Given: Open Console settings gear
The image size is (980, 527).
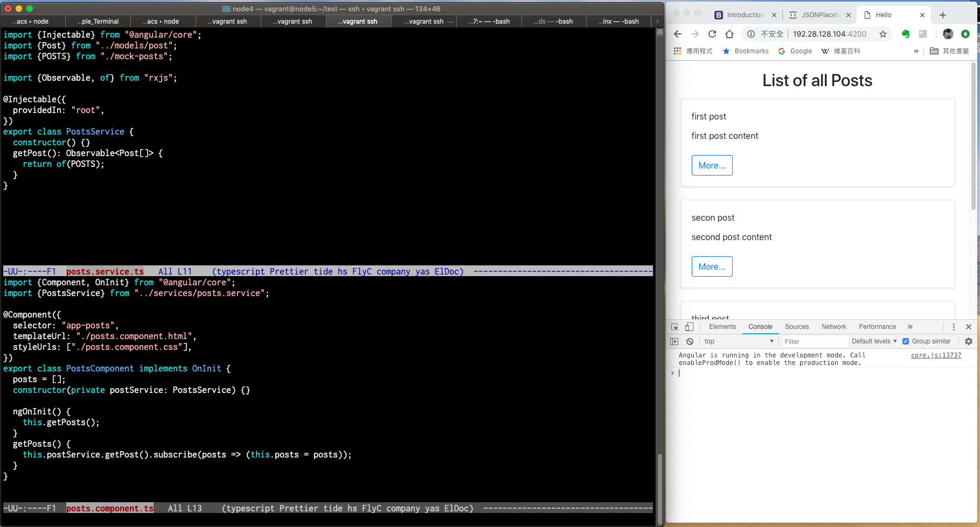Looking at the screenshot, I should pyautogui.click(x=969, y=341).
